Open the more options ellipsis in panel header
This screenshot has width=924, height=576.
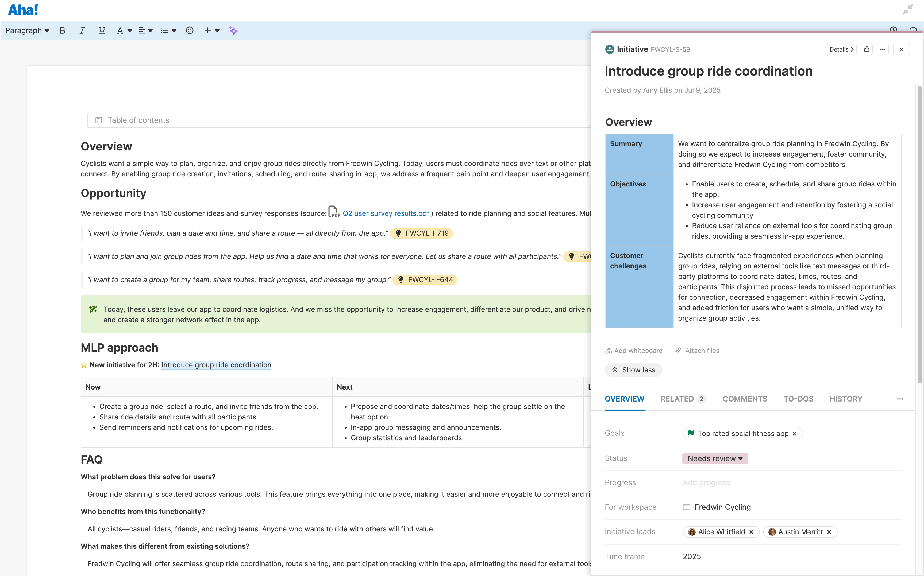[883, 49]
